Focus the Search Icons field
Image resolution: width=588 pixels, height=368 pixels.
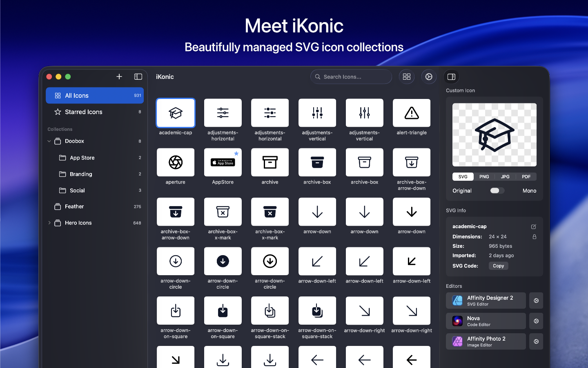point(351,76)
